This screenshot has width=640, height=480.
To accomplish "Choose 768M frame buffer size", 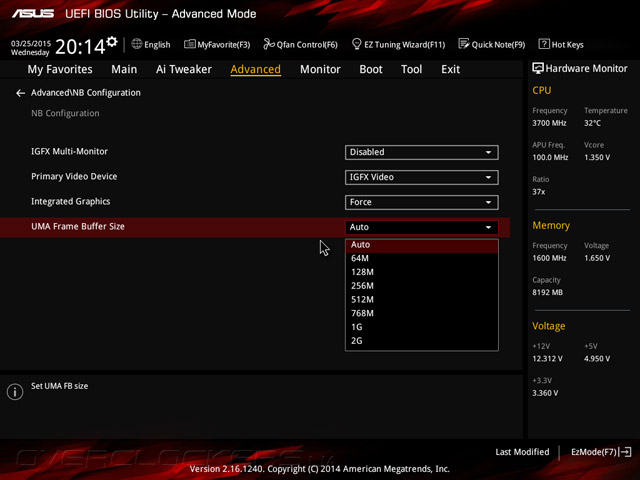I will click(422, 313).
